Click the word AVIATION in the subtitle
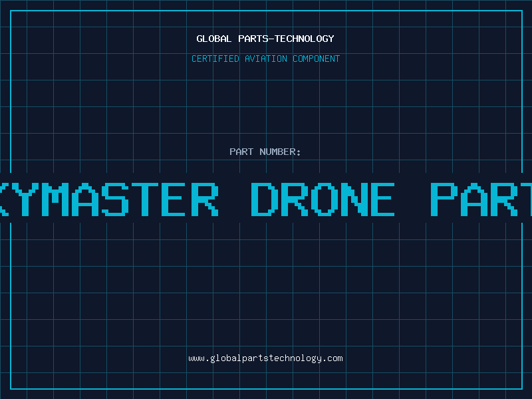Viewport: 532px width, 399px height. pos(266,59)
